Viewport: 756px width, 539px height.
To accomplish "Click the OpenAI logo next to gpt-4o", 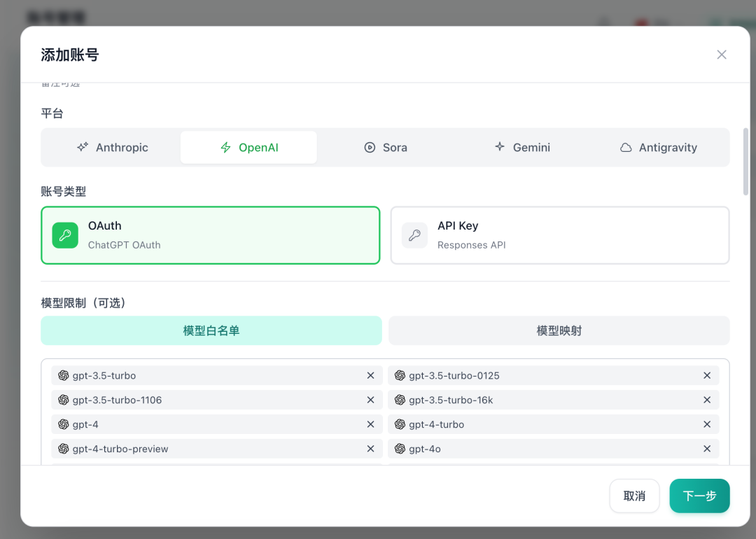I will pos(400,449).
